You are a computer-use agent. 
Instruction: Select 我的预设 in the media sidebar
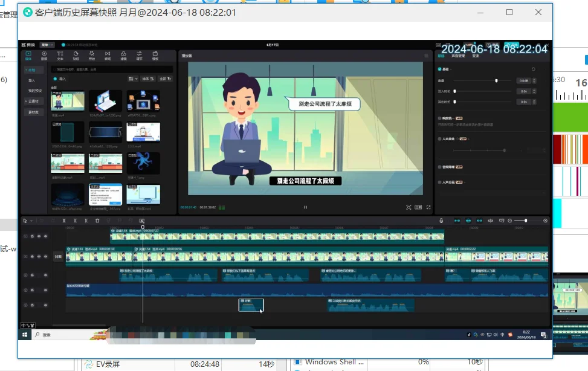tap(35, 91)
